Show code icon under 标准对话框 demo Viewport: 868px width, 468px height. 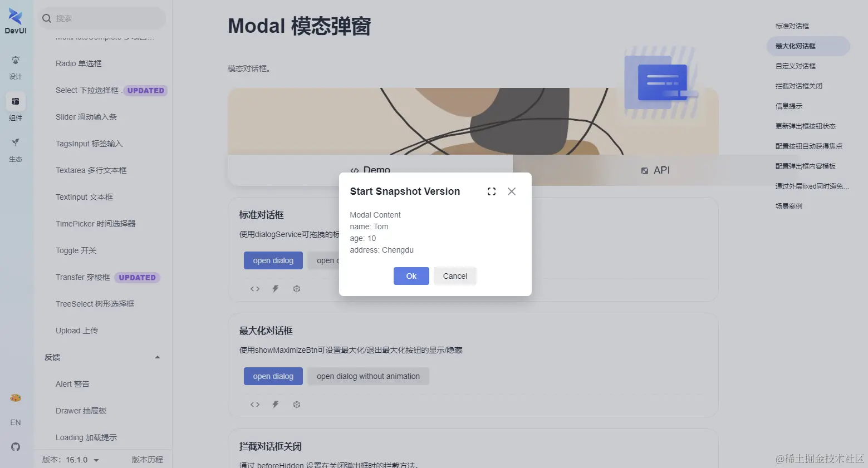pyautogui.click(x=255, y=289)
